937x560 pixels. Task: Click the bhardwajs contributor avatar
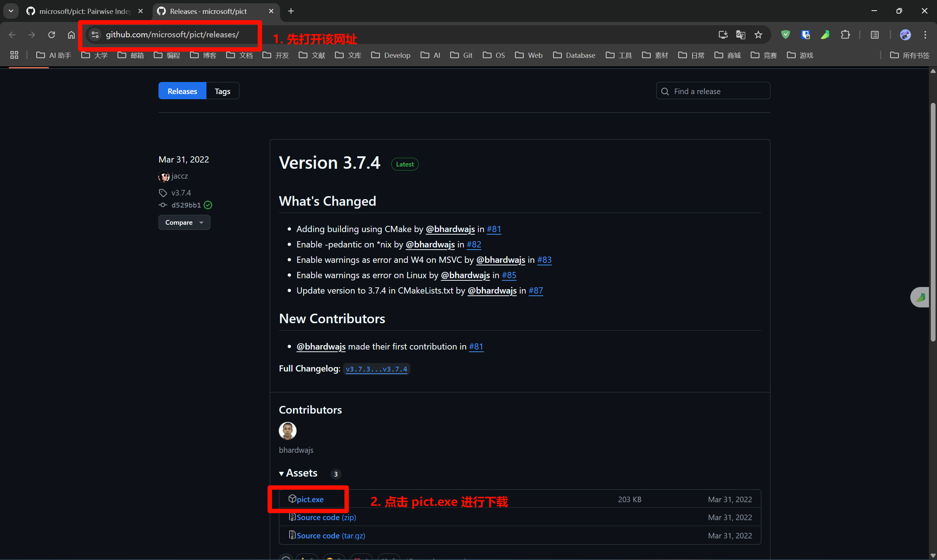coord(288,430)
